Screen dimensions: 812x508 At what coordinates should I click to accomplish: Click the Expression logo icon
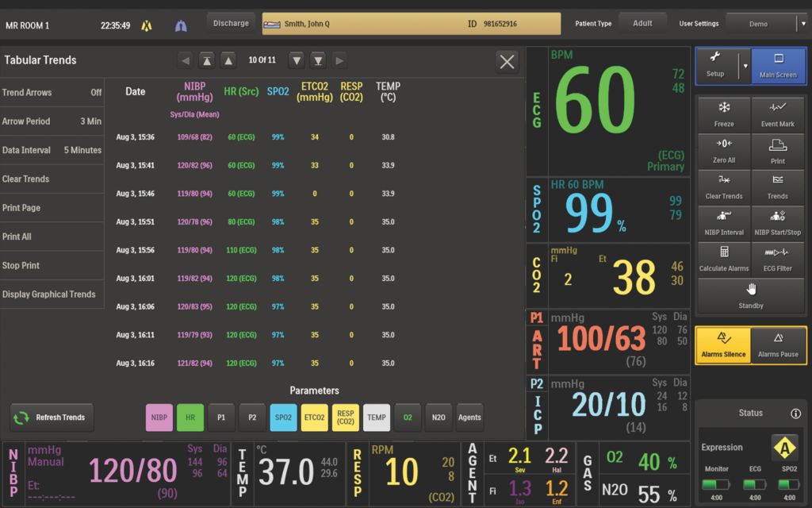784,448
